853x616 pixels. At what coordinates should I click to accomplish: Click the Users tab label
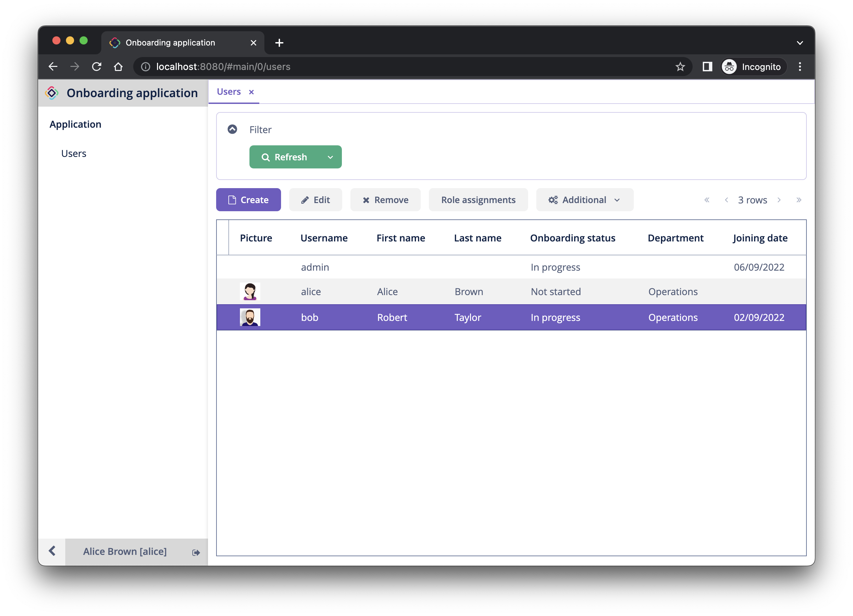[x=230, y=91]
